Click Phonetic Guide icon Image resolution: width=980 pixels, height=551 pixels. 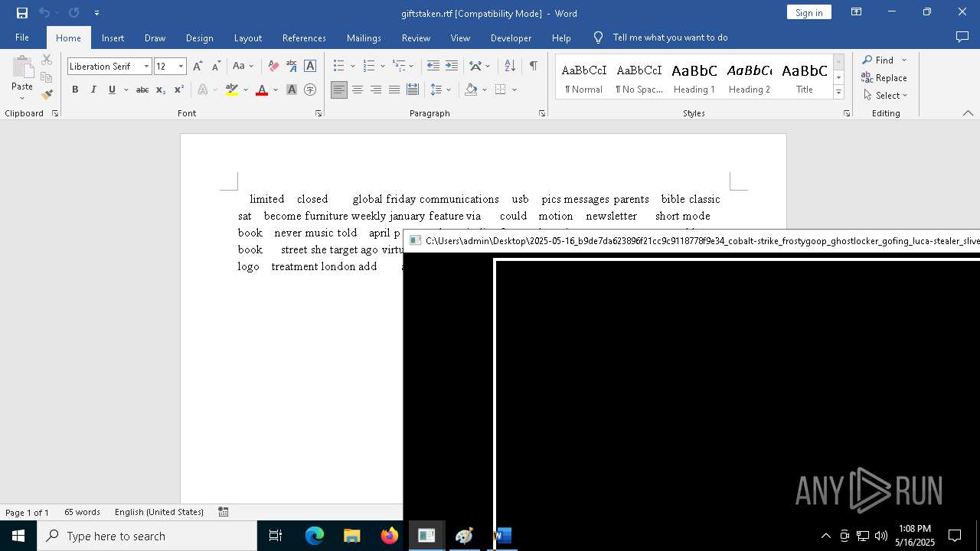(x=292, y=67)
